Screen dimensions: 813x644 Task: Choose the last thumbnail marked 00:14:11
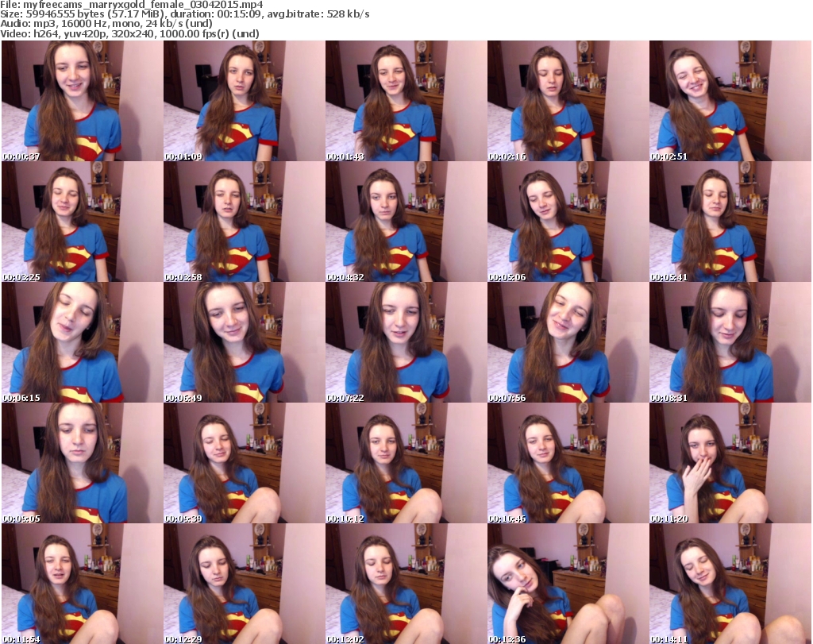[x=730, y=584]
